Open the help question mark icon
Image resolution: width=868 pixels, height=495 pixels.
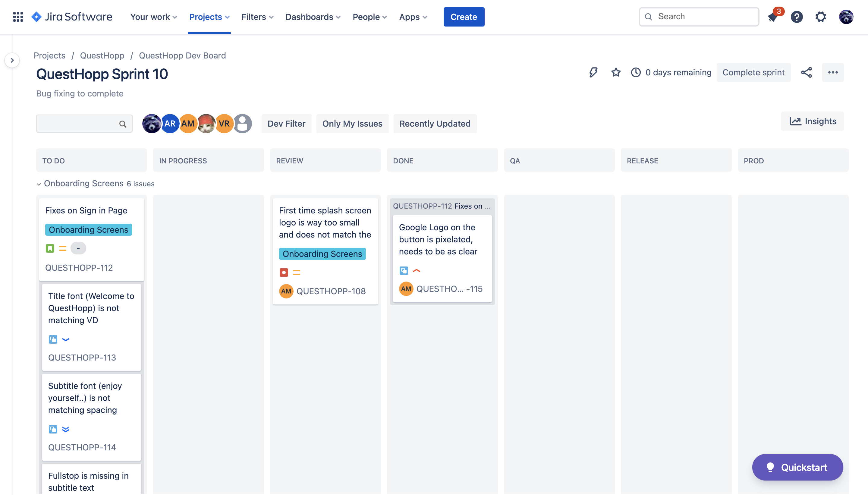point(797,17)
